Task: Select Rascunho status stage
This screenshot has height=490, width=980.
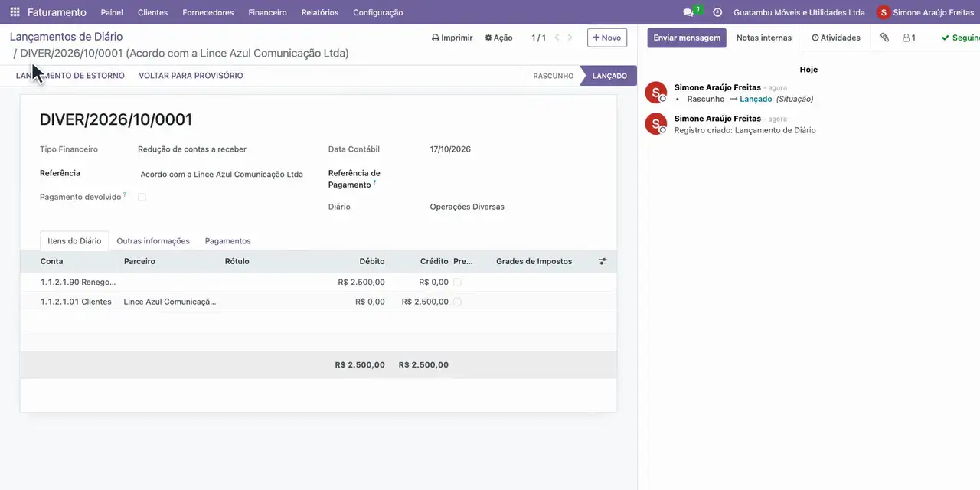Action: 553,76
